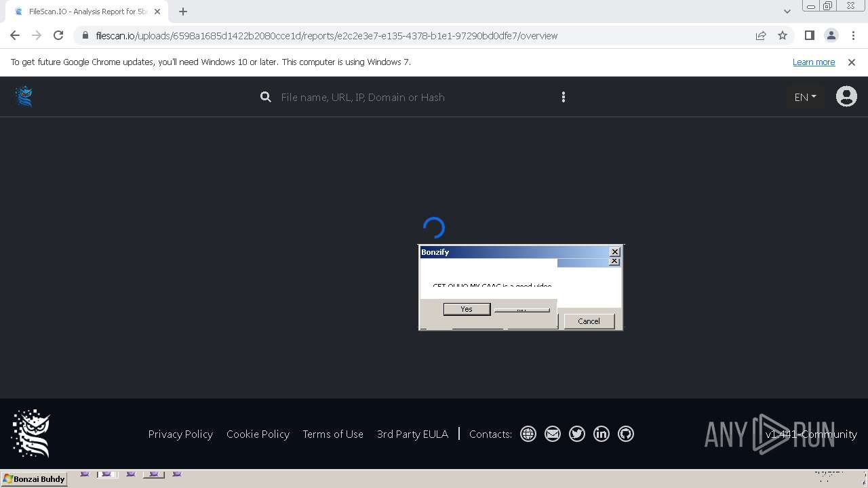Open the Cookie Policy link
868x488 pixels.
258,434
